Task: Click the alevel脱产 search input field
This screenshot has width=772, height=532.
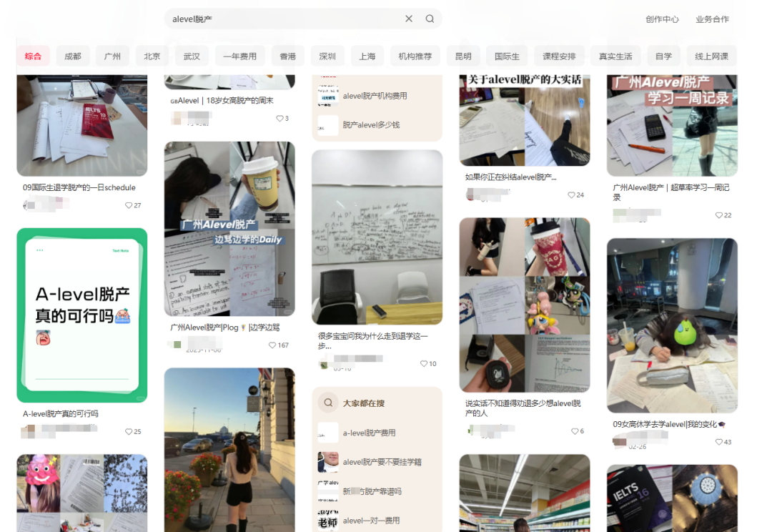Action: [x=286, y=19]
